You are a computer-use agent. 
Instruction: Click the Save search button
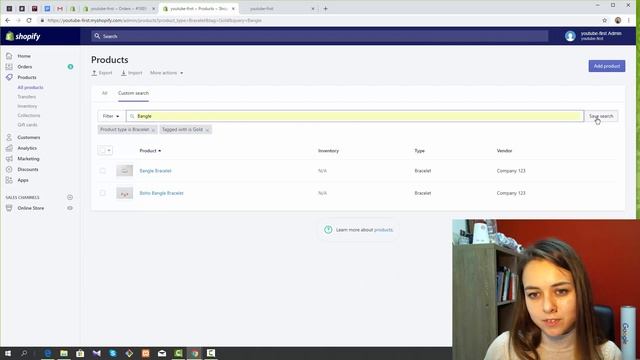[x=601, y=116]
